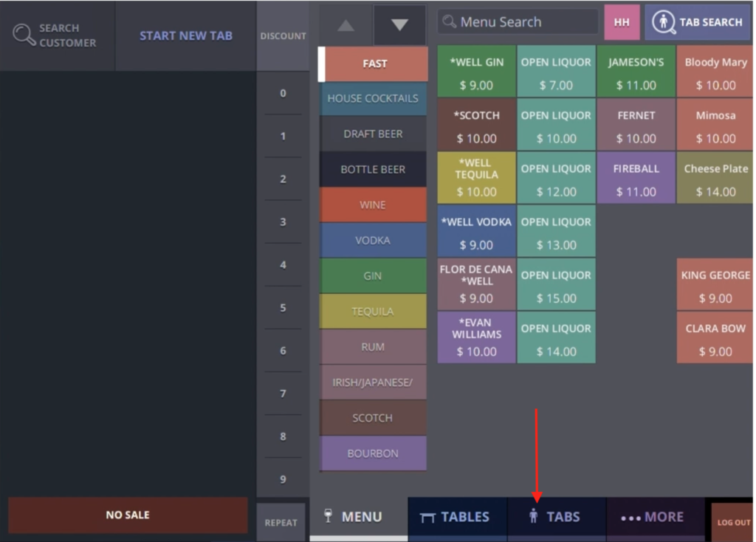This screenshot has height=542, width=756.
Task: Click the downward scroll arrow above FAST
Action: pos(399,24)
